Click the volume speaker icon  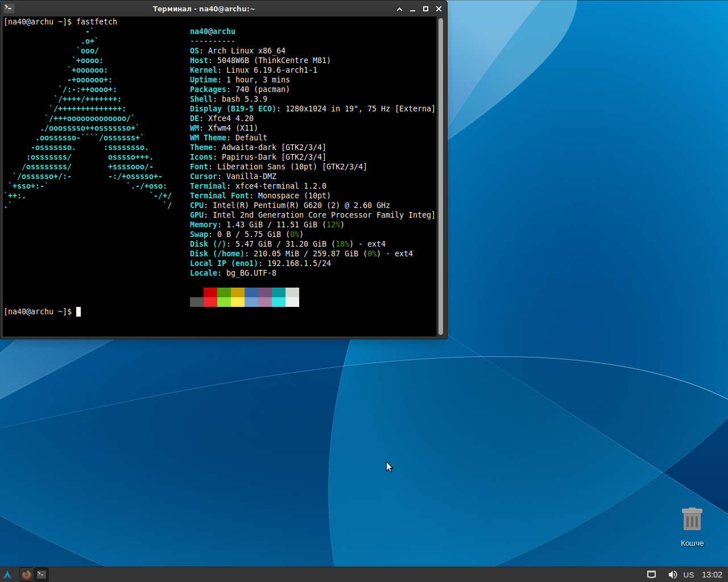tap(672, 575)
